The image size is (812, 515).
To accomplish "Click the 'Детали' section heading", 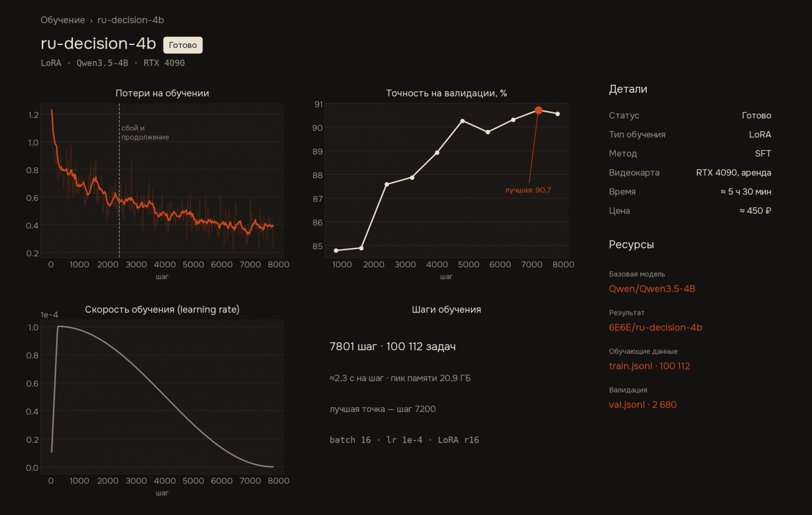I will coord(628,89).
